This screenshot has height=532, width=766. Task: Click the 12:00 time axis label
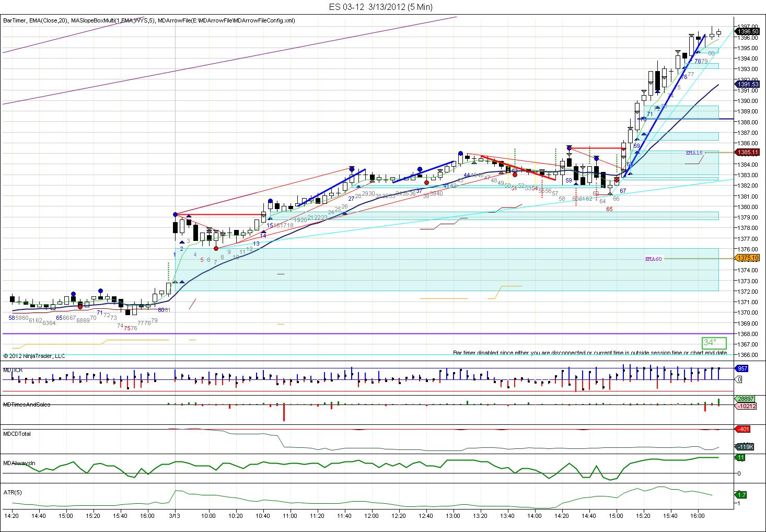372,515
